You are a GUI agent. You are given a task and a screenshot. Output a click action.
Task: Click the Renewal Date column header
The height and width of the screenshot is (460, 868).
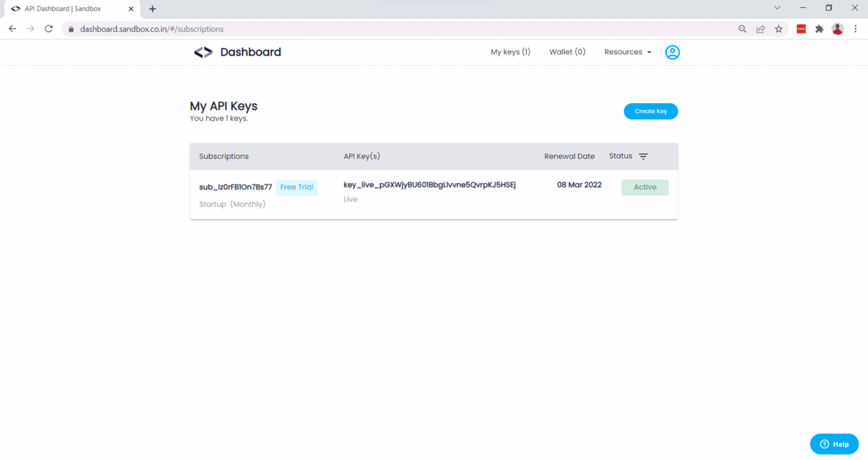tap(570, 156)
